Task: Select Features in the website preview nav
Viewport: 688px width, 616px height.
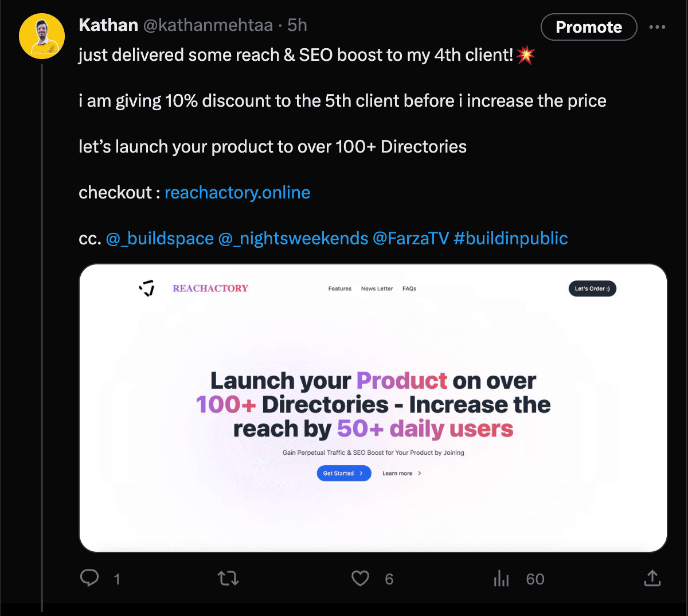Action: (340, 288)
